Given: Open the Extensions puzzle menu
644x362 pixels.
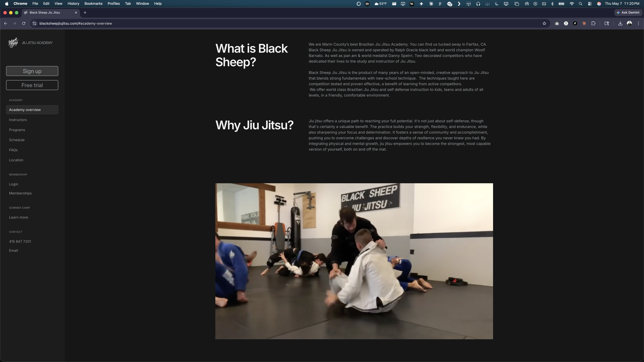Looking at the screenshot, I should point(593,24).
